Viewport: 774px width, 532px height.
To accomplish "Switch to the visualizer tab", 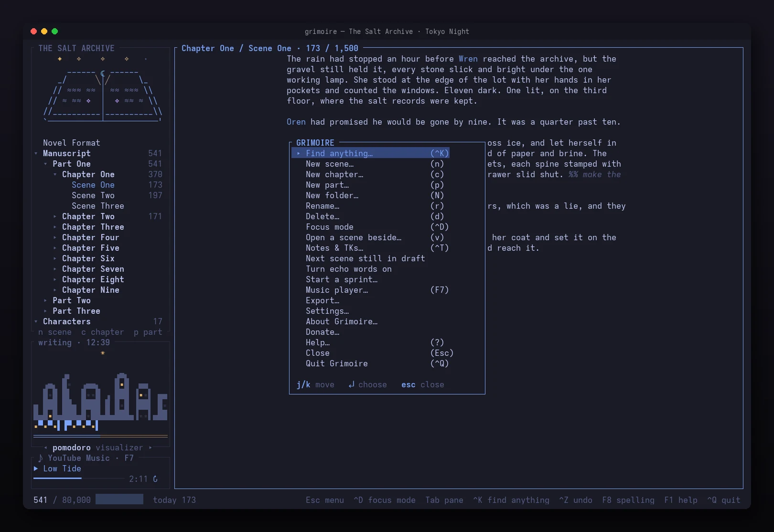I will pos(119,447).
